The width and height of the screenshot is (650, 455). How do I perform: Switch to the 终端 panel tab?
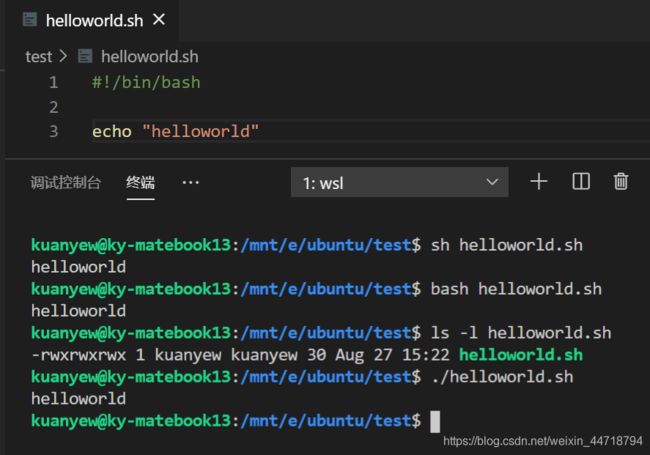[x=141, y=183]
